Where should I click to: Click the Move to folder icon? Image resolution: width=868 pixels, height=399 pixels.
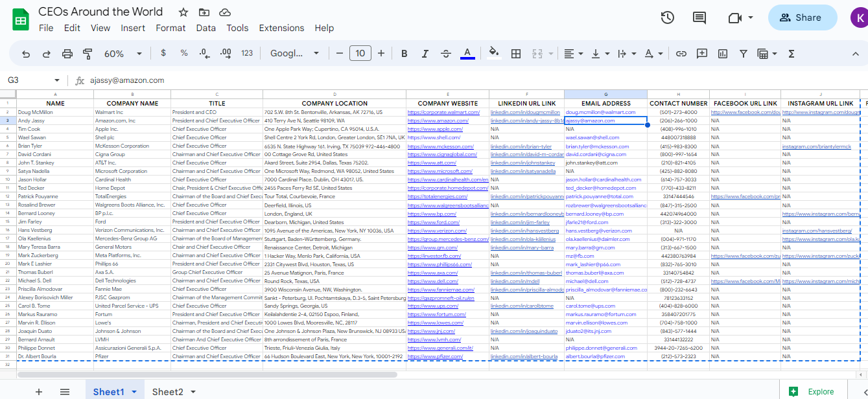(204, 12)
